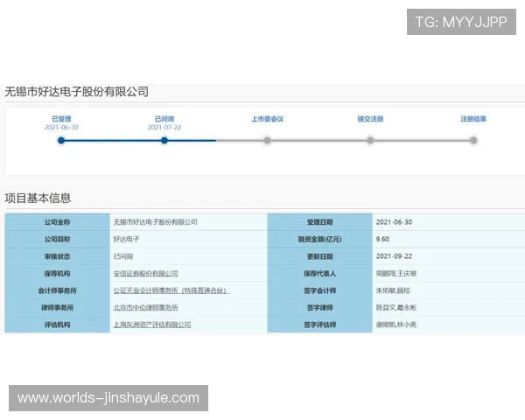Click the date 2021-06-30 under 已受理
Screen dimensions: 525x420
coord(61,127)
